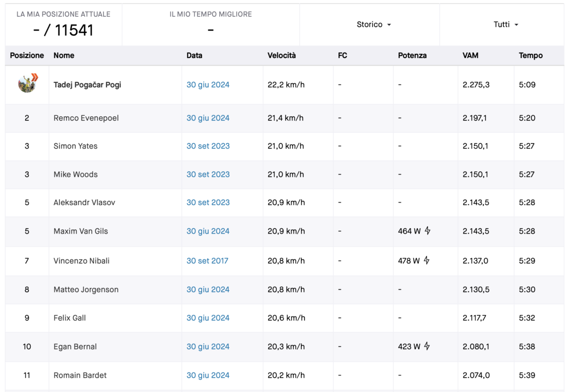Open the Storico dropdown
The height and width of the screenshot is (392, 568).
pos(374,25)
